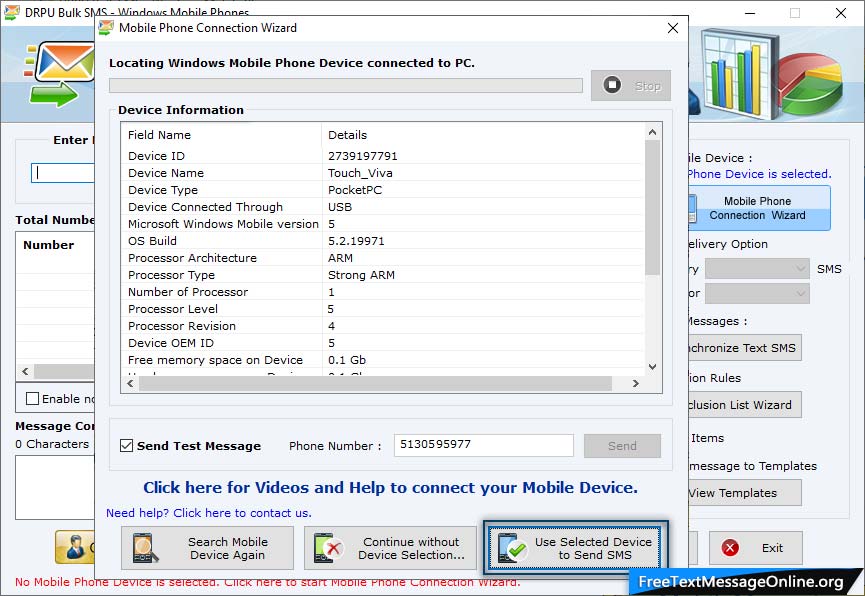Click the envelope logo in main window header
This screenshot has height=596, width=865.
[x=60, y=74]
